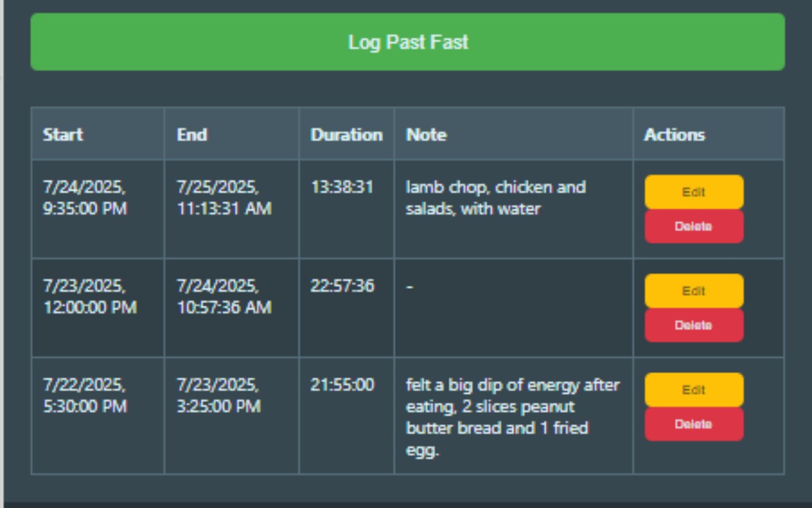Click the Actions column header
Viewport: 812px width, 508px height.
674,135
